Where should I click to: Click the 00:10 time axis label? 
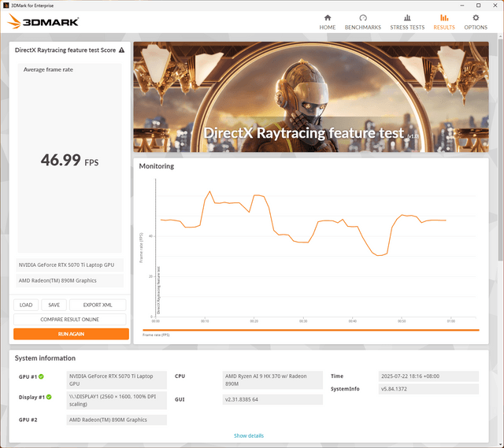tap(205, 321)
